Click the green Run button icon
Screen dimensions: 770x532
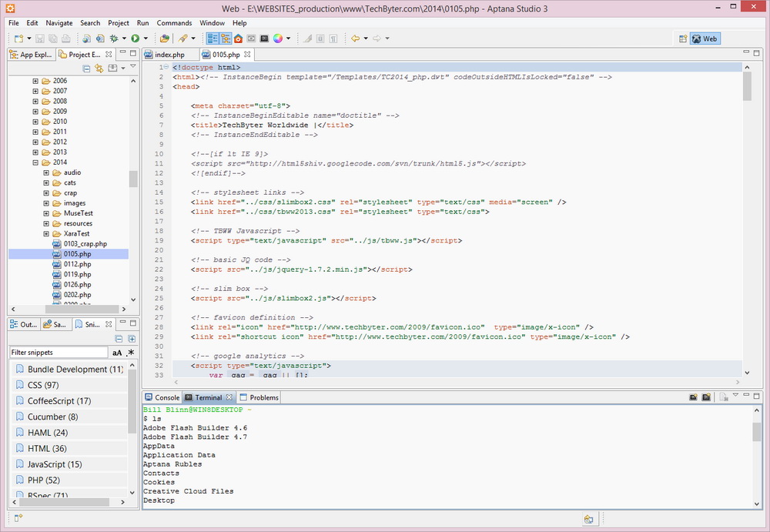[135, 38]
